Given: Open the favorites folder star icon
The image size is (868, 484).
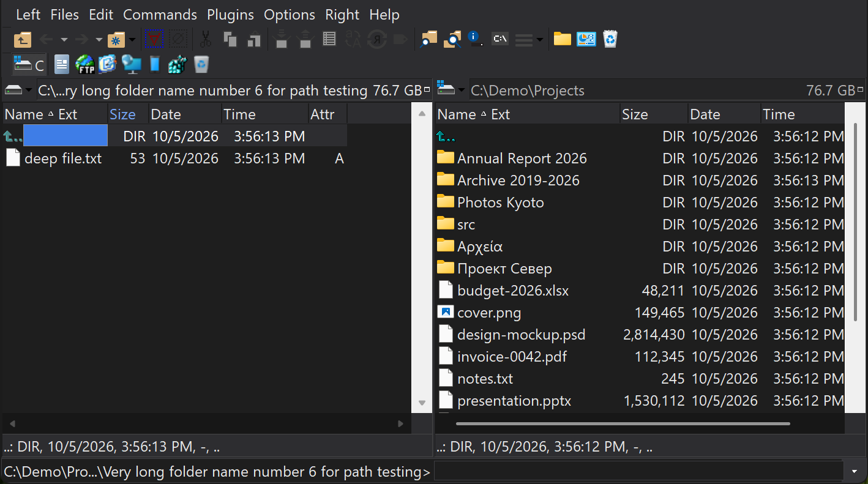Looking at the screenshot, I should point(116,40).
